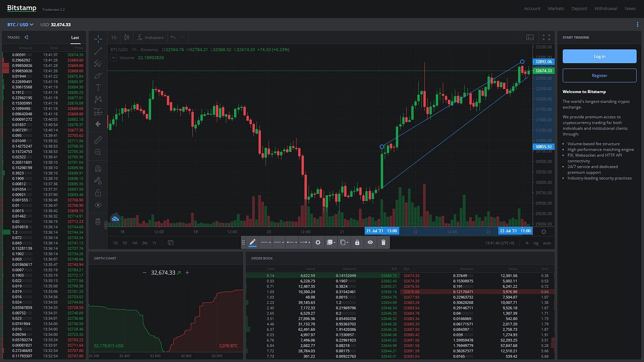The image size is (644, 362).
Task: Lock the selected trend line
Action: [357, 242]
